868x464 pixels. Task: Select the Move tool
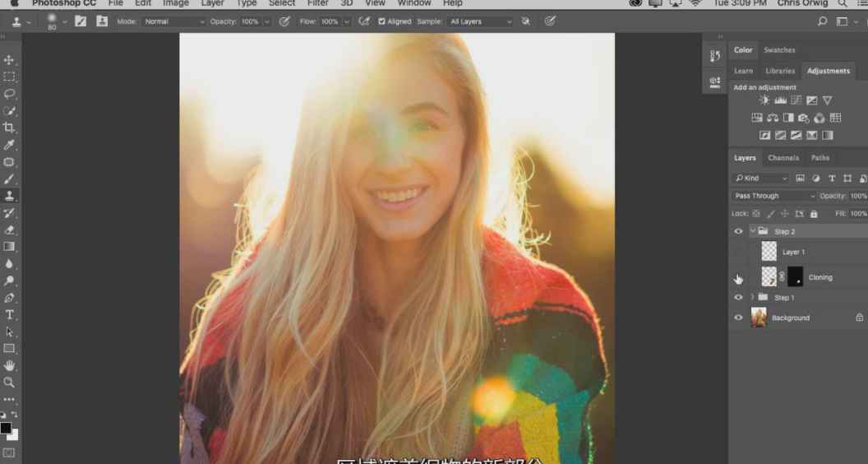[9, 60]
